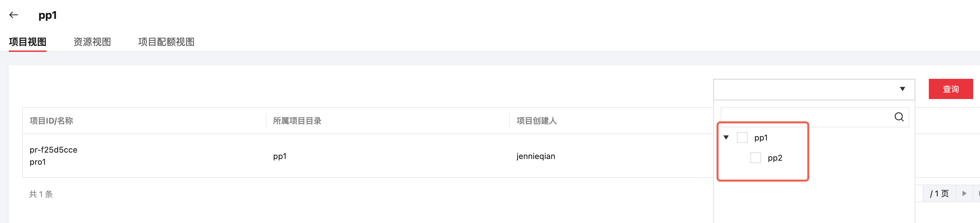Click the back arrow icon
Viewport: 980px width, 223px height.
coord(14,15)
